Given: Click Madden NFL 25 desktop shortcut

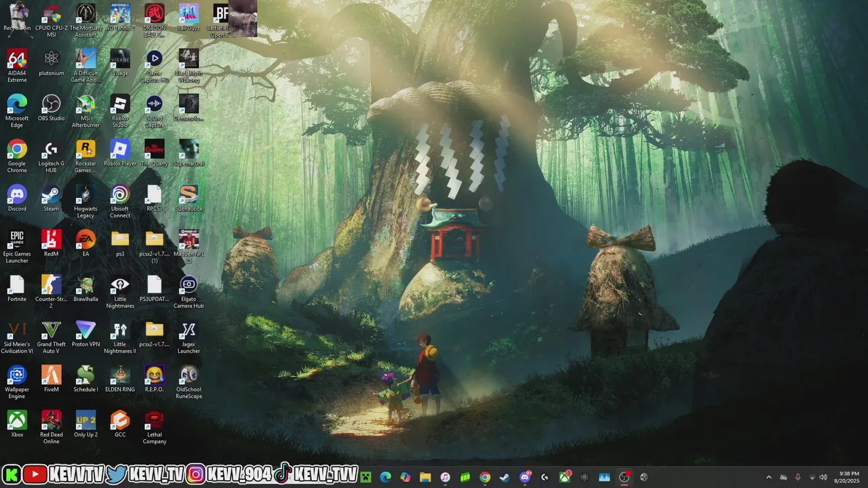Looking at the screenshot, I should pos(189,247).
